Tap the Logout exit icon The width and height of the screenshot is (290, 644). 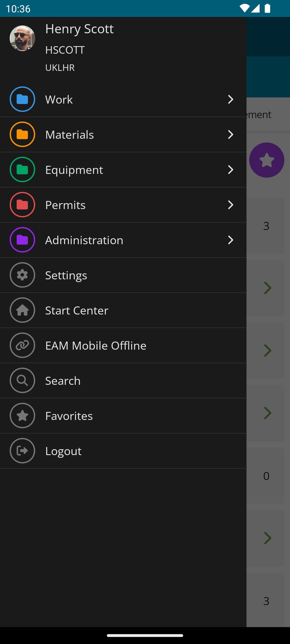click(22, 451)
